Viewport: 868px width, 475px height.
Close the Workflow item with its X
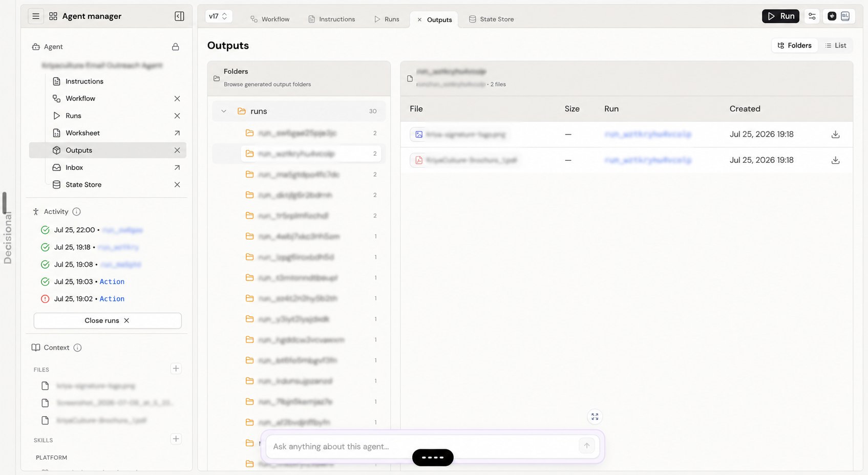click(177, 98)
